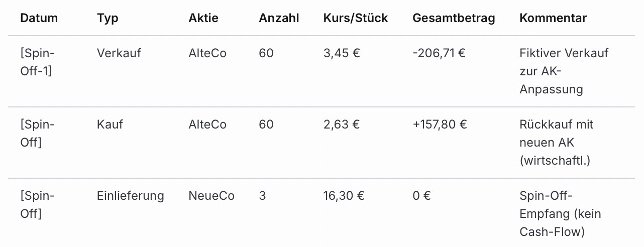The height and width of the screenshot is (247, 644).
Task: Select the "Gesamtbetrag" column header
Action: click(x=454, y=19)
